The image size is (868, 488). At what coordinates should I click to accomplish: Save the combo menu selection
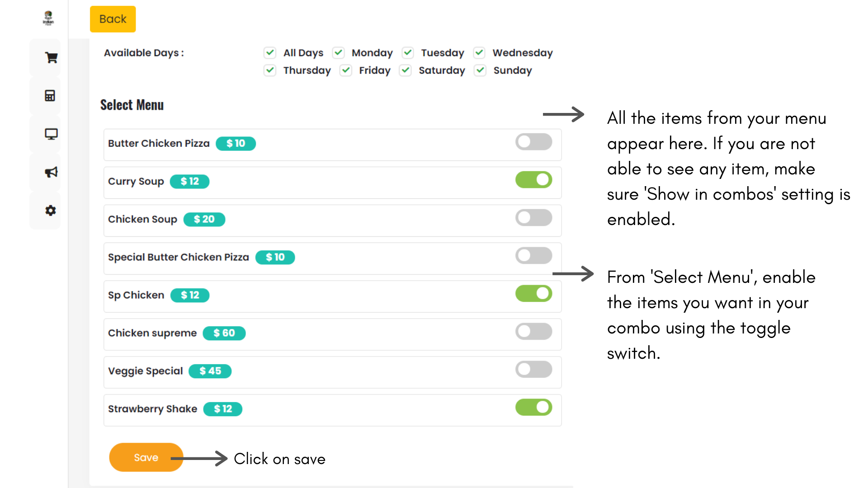click(x=146, y=457)
